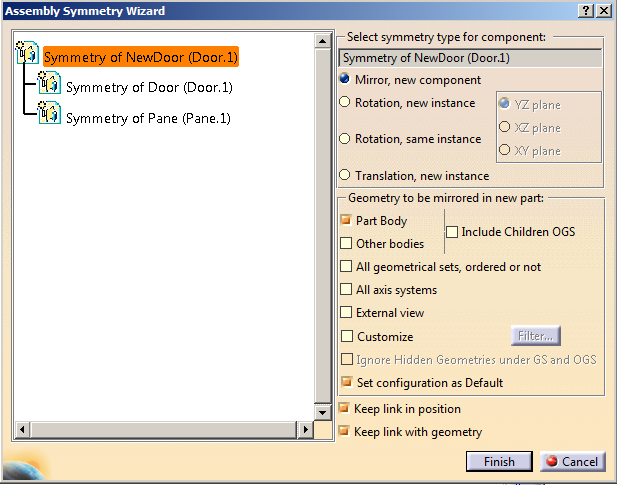This screenshot has height=485, width=617.
Task: Select Symmetry of NewDoor (Door.1) tree node
Action: click(x=140, y=58)
